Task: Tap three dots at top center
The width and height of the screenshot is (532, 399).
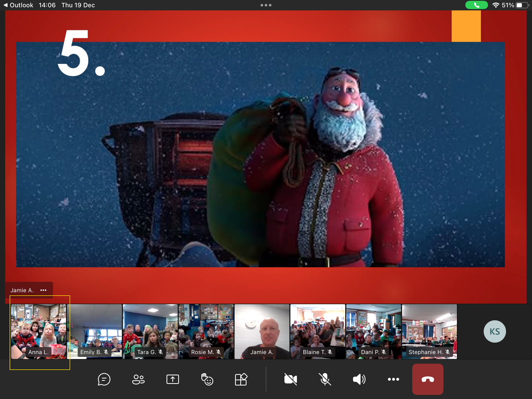Action: [266, 5]
